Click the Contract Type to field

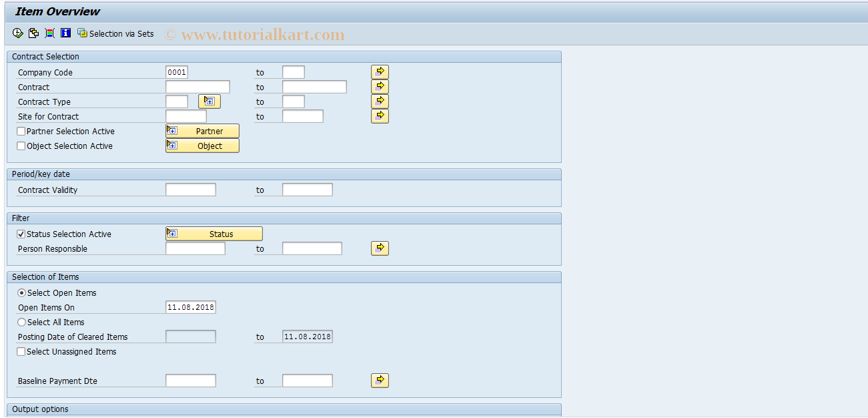294,101
